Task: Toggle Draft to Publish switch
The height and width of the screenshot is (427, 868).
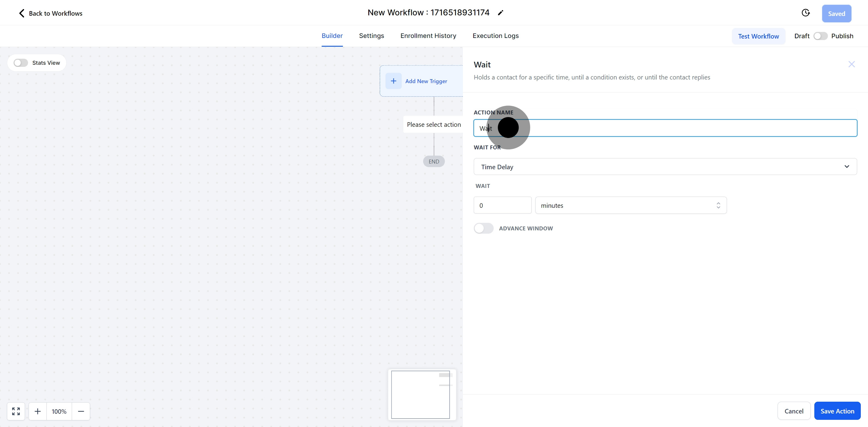Action: (820, 36)
